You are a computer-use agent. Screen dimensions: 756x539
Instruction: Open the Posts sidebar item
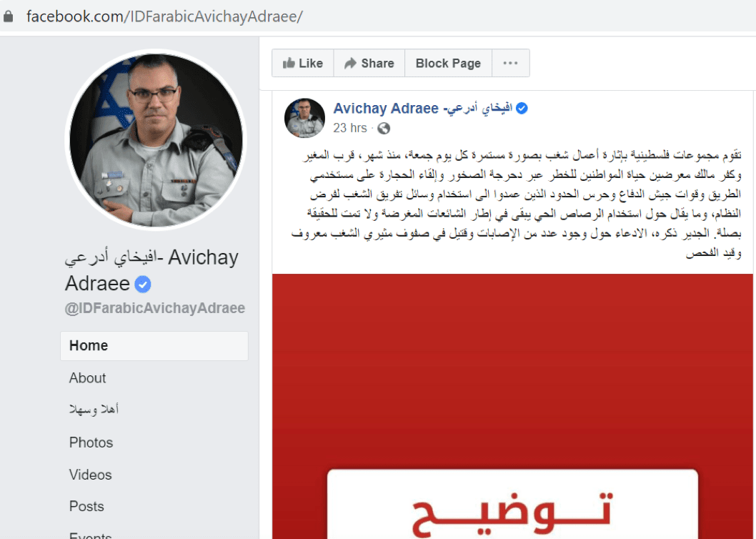click(86, 506)
